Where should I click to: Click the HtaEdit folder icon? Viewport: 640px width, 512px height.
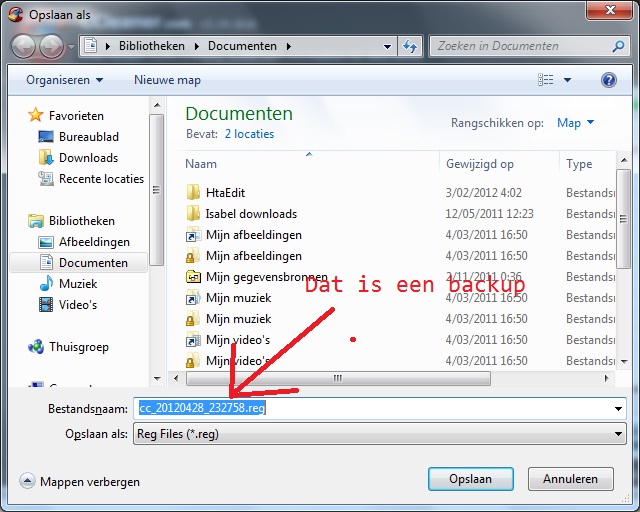(x=193, y=192)
